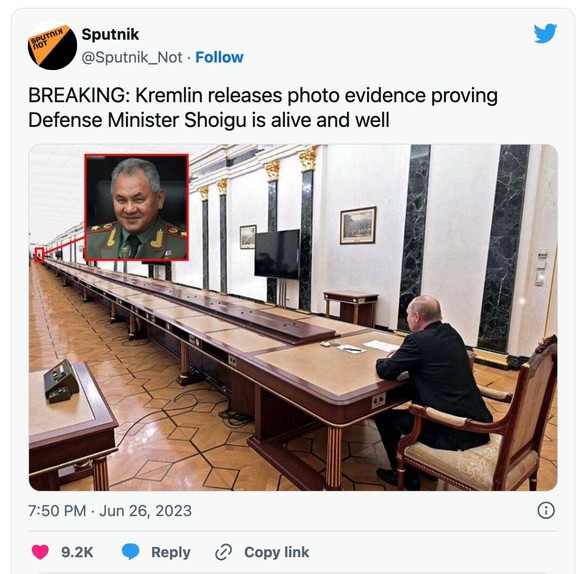This screenshot has height=574, width=582.
Task: Select the Reply text label
Action: [171, 552]
